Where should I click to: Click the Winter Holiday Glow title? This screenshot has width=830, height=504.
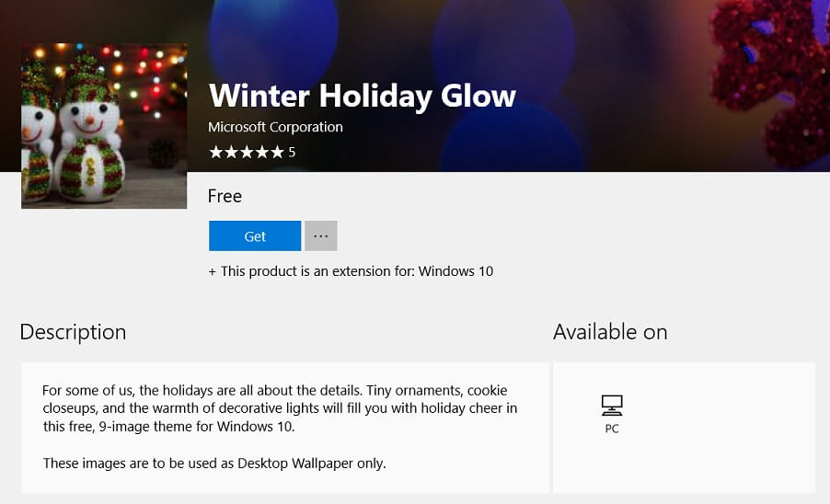coord(362,96)
